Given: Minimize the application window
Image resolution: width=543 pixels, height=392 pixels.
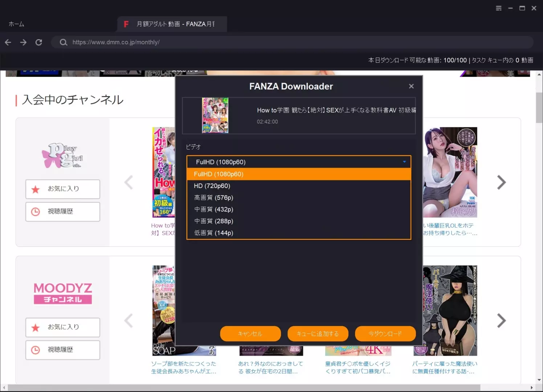Looking at the screenshot, I should 510,8.
